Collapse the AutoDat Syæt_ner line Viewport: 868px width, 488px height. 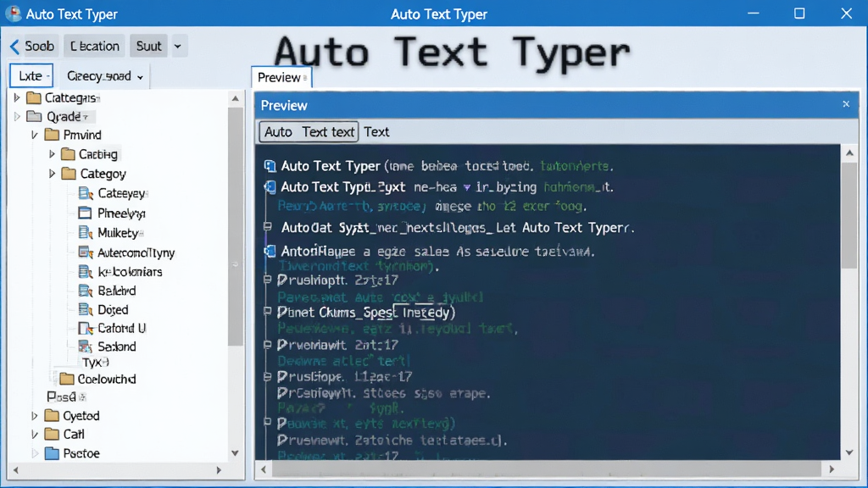point(268,226)
